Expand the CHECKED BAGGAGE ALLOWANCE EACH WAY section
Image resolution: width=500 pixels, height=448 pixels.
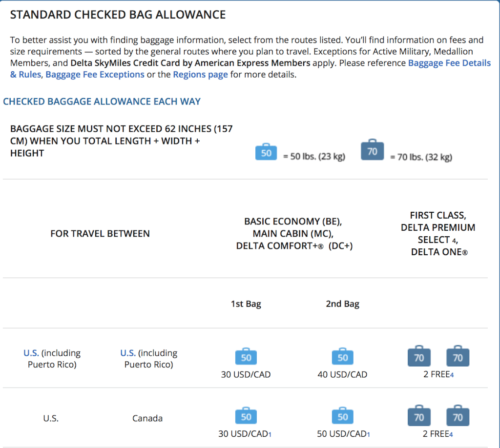pos(102,101)
